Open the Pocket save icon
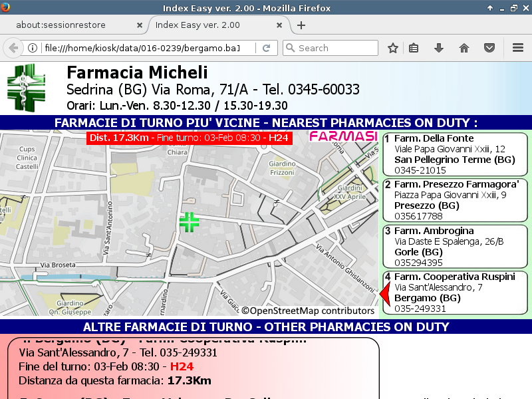 489,48
